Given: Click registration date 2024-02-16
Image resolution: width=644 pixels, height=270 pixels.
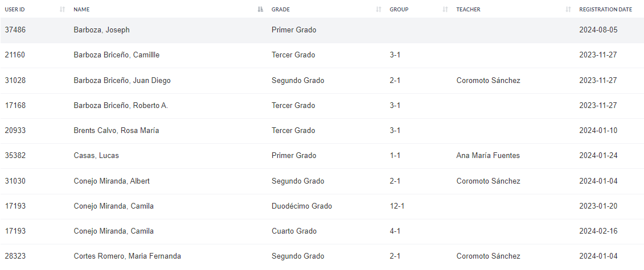Looking at the screenshot, I should [598, 231].
